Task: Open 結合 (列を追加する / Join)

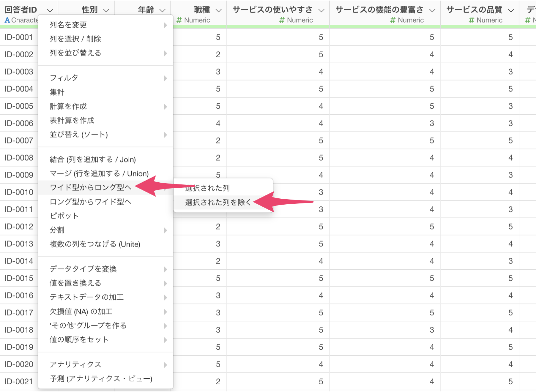Action: [92, 160]
